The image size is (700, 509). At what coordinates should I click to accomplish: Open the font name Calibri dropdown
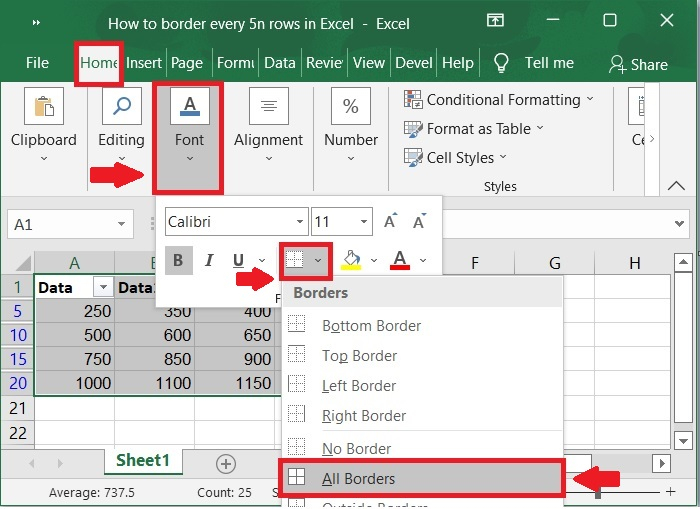point(300,221)
